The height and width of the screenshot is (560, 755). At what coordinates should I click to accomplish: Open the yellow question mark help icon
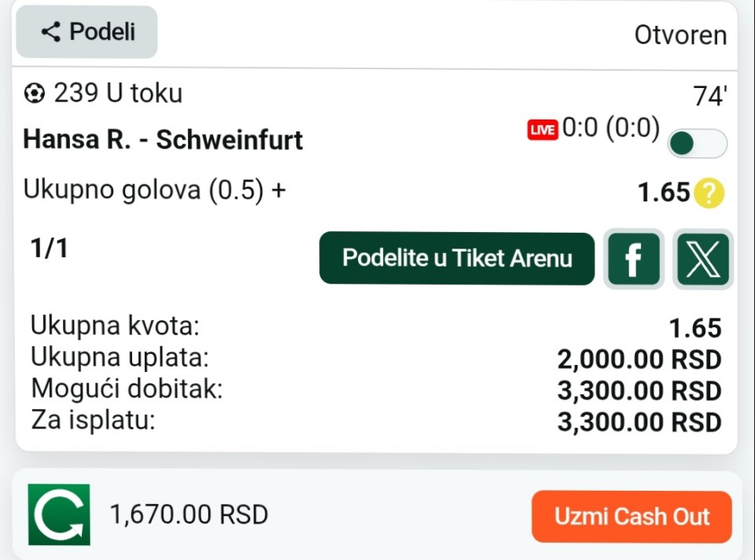(x=709, y=193)
